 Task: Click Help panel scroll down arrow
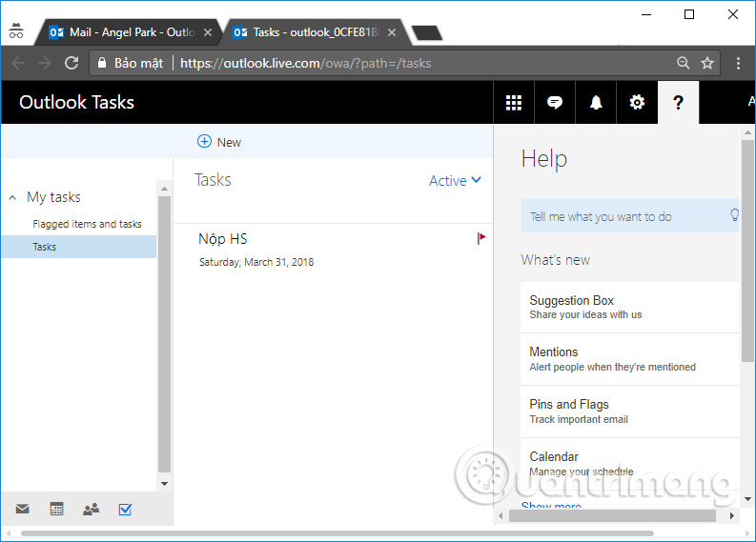click(747, 499)
